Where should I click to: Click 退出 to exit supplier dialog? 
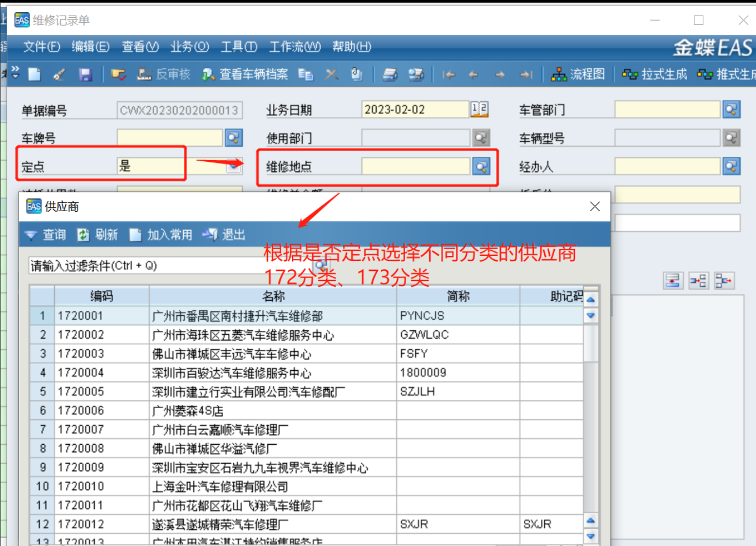coord(225,235)
